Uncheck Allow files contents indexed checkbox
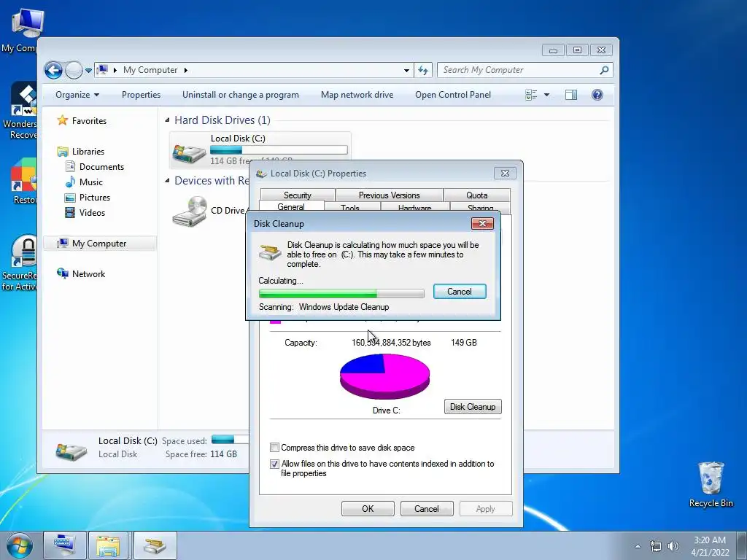The width and height of the screenshot is (747, 560). coord(274,464)
